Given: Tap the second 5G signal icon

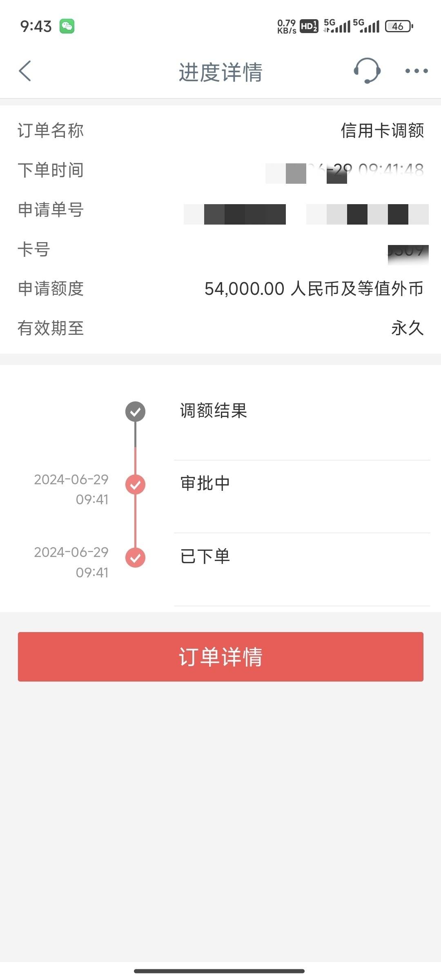Looking at the screenshot, I should coord(366,26).
